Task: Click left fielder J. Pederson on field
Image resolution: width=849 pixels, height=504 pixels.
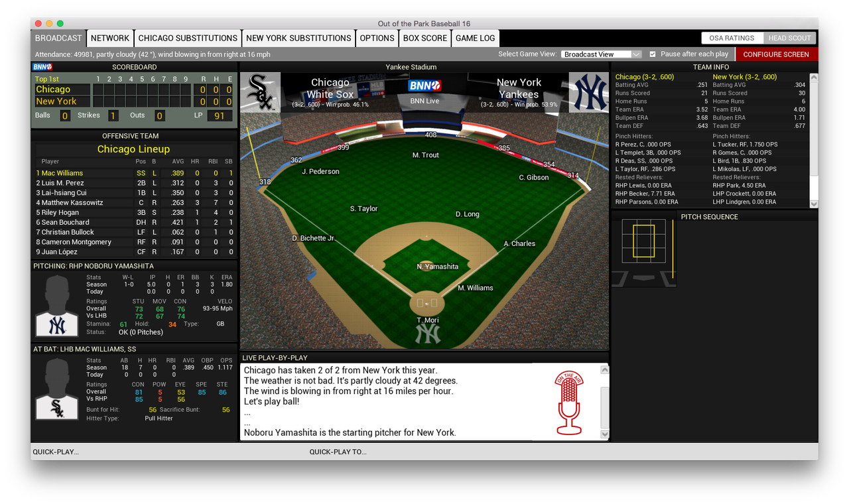Action: coord(320,172)
